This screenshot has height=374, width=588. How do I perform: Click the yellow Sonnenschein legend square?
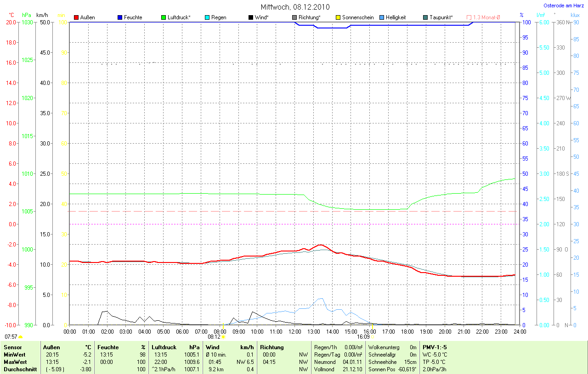click(x=338, y=17)
